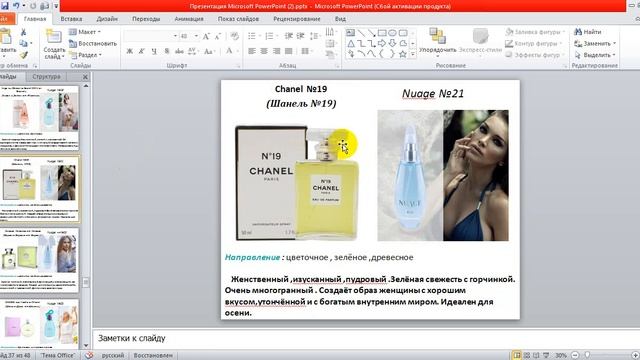Clear all formatting icon
The width and height of the screenshot is (640, 360).
pos(234,36)
